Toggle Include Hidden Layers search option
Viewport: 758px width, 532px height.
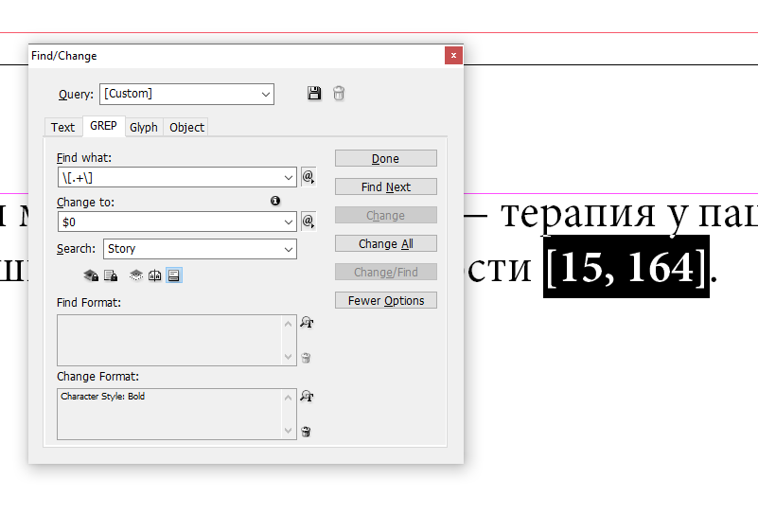[136, 275]
